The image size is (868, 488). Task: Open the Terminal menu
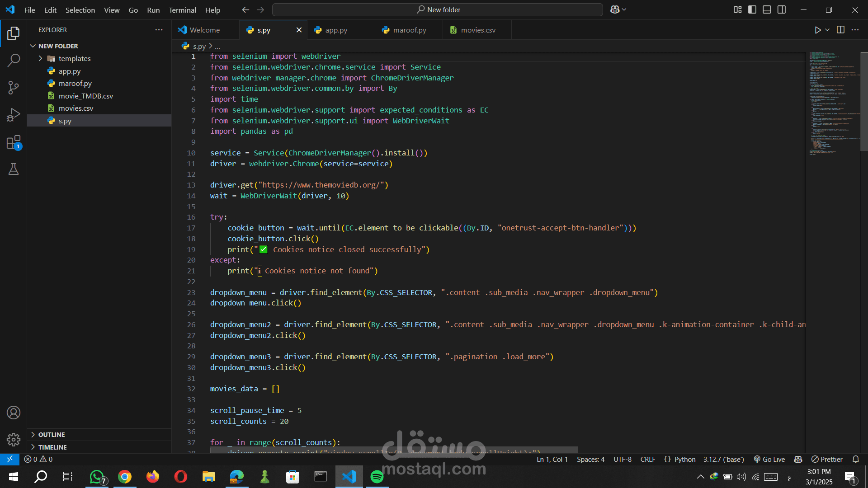click(182, 10)
